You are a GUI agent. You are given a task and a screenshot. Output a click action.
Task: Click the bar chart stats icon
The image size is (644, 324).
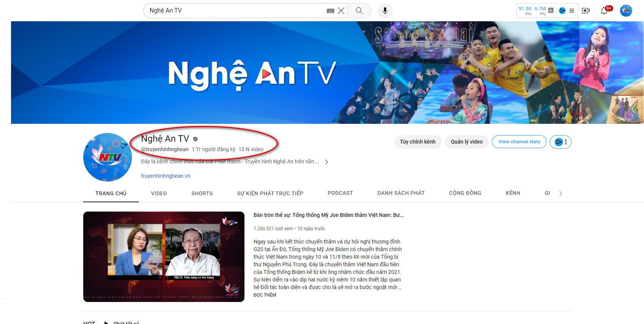click(x=551, y=11)
